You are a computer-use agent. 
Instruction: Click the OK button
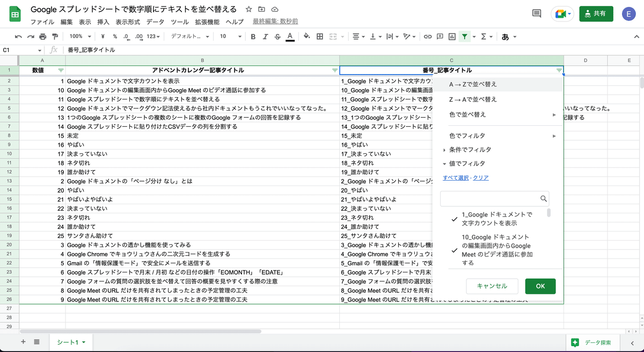[x=540, y=286]
